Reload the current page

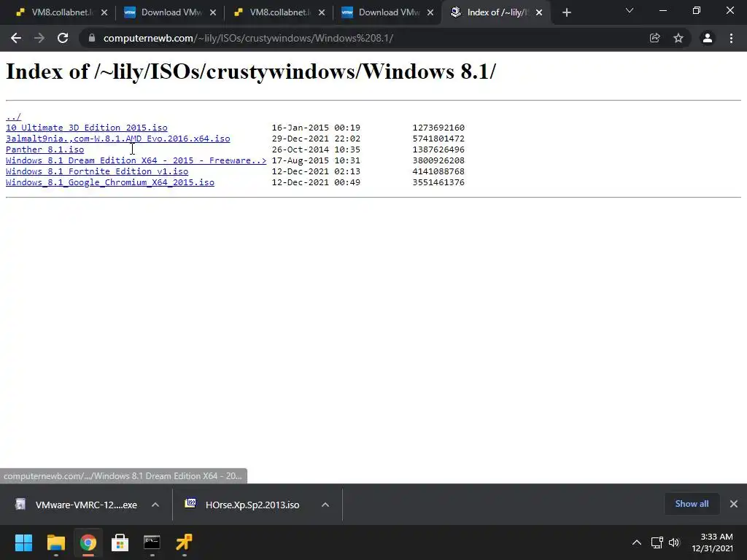(63, 38)
